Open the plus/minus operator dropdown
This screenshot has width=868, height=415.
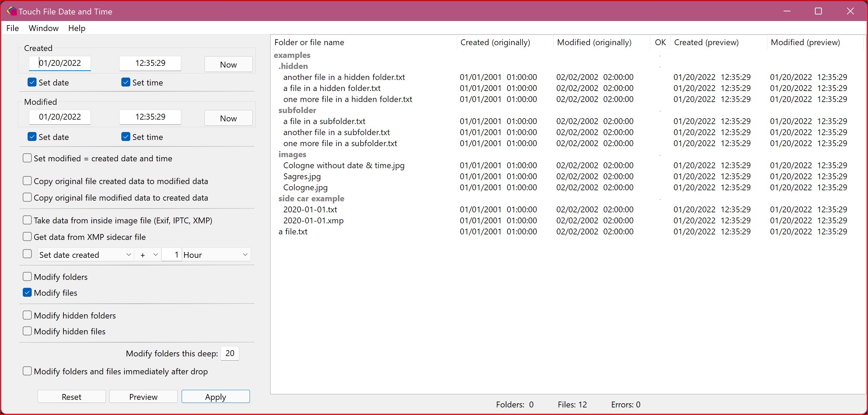148,255
